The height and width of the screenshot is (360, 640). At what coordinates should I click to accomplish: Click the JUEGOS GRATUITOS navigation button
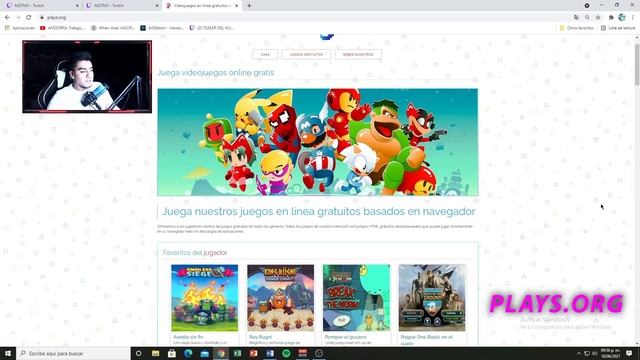click(x=306, y=54)
